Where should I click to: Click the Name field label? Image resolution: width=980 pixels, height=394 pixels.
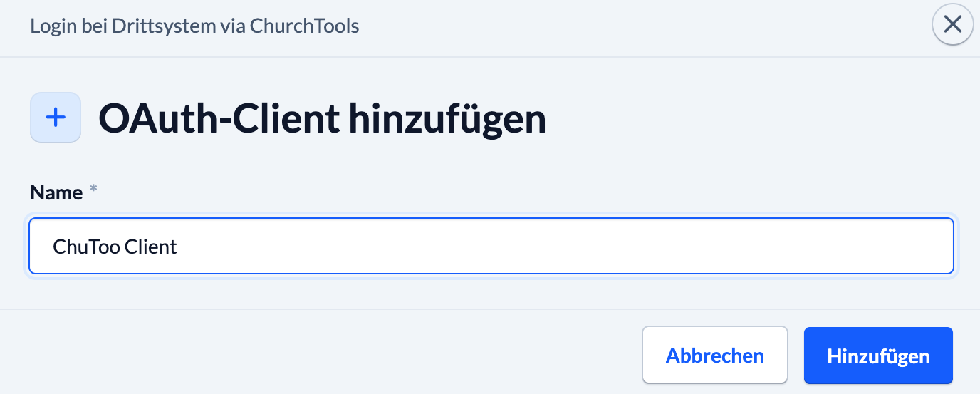56,192
